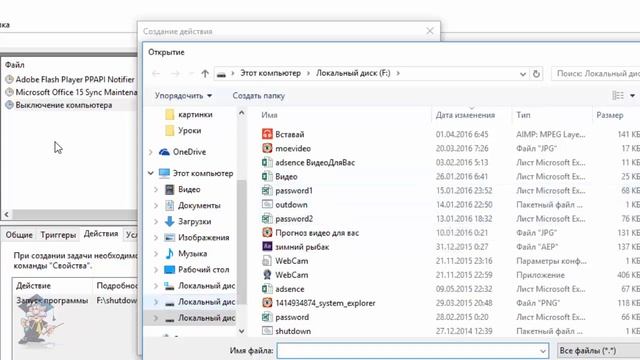Select the moevideo JPG file icon
640x360 pixels.
click(x=267, y=148)
